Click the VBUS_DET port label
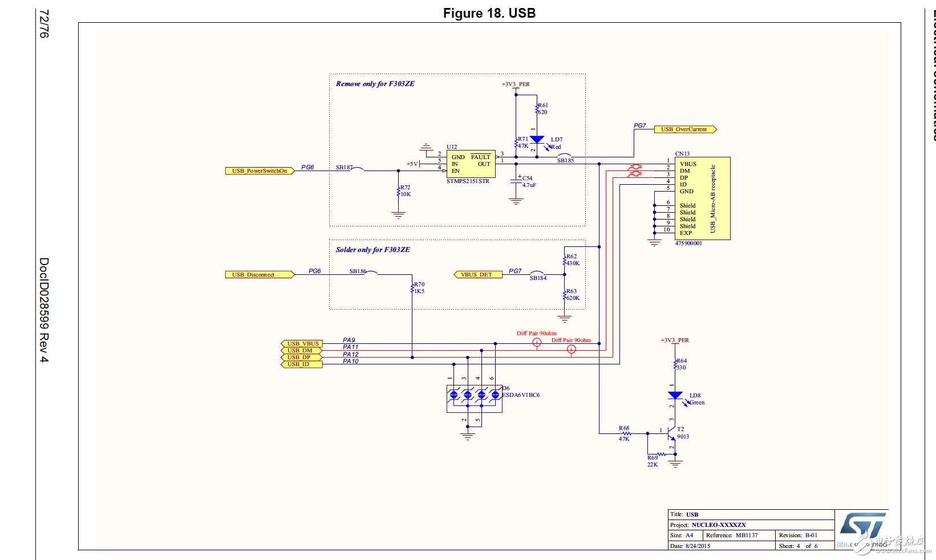Viewport: 936px width, 560px height. [x=478, y=274]
